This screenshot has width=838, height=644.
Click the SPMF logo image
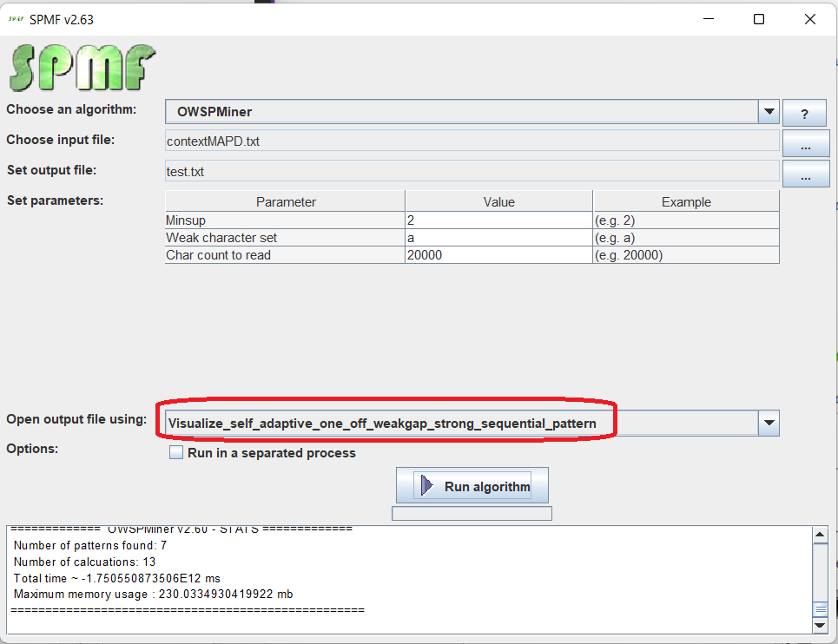82,67
